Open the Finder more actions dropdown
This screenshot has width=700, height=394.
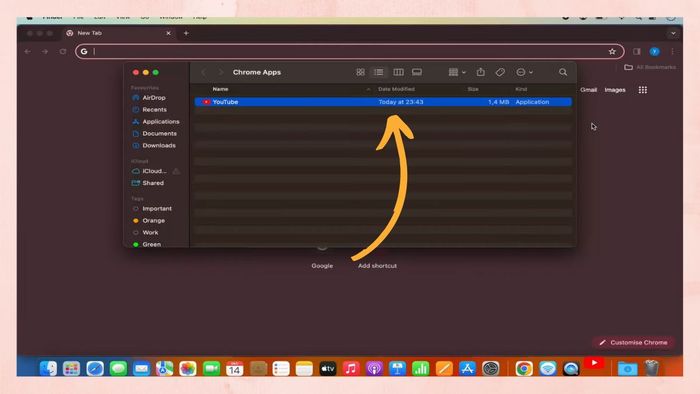[x=524, y=72]
